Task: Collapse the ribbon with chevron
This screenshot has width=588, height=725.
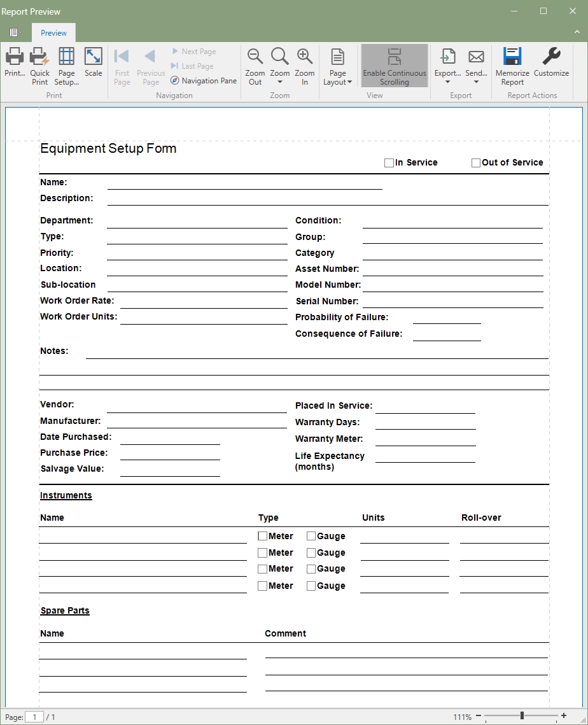Action: pos(577,32)
